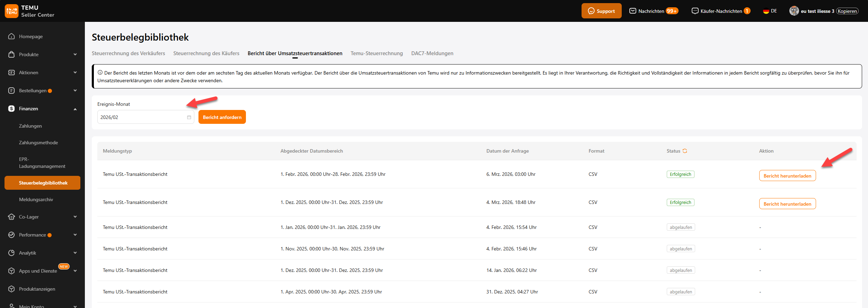Refresh the Status column with the reload icon
Viewport: 868px width, 308px height.
(685, 151)
